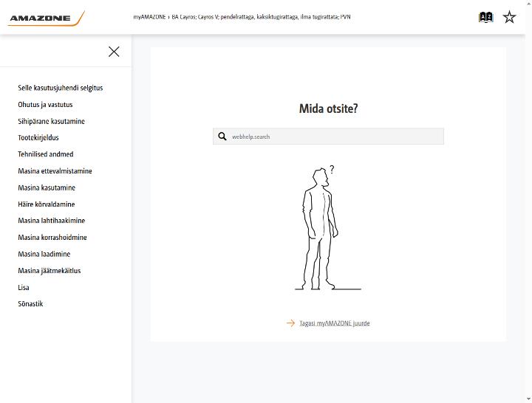Open Masina ettevalmistamine chapter
The image size is (532, 403).
click(55, 170)
